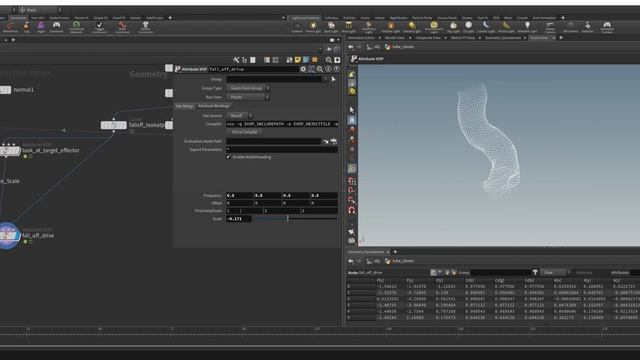
Task: Click the Distant Light shelf tool
Action: pos(412,27)
